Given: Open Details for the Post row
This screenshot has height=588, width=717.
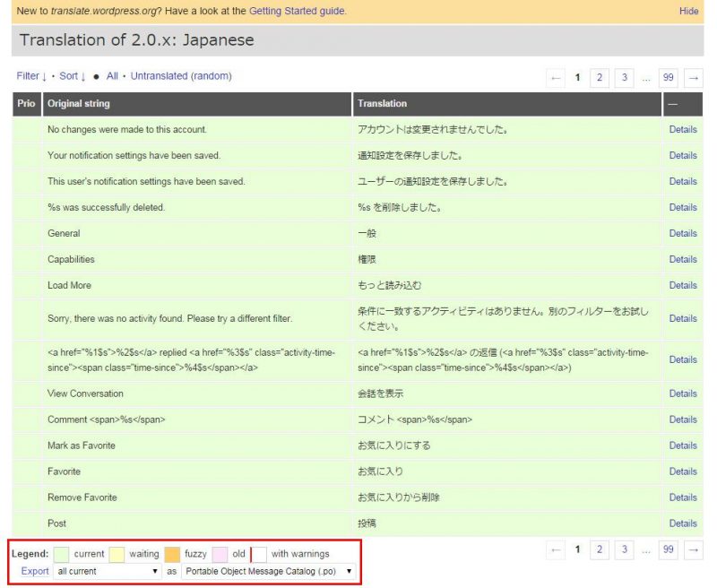Looking at the screenshot, I should coord(683,523).
